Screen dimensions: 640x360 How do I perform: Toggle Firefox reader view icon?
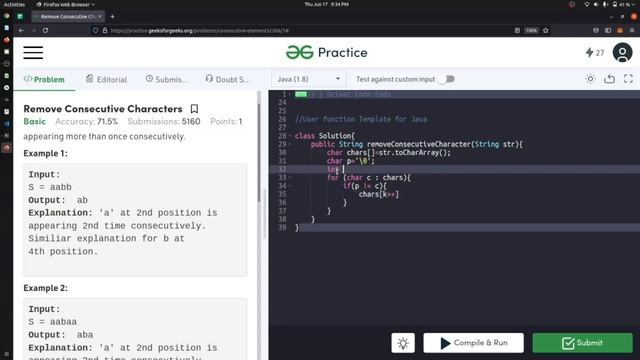517,30
